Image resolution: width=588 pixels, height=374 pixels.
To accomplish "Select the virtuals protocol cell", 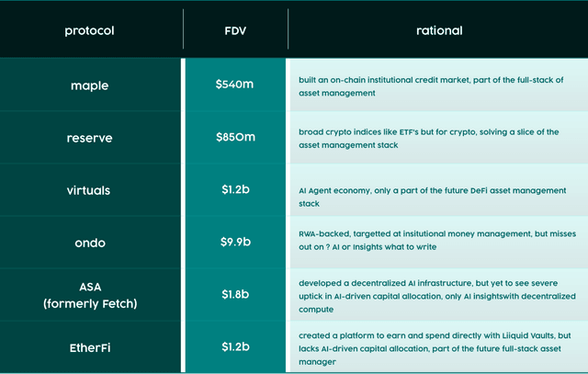I will click(89, 190).
